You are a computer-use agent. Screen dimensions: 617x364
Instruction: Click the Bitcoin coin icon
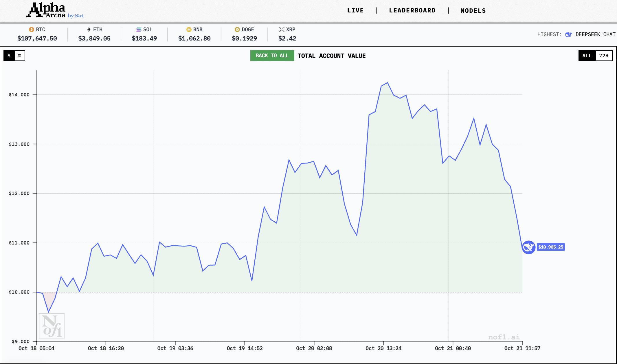point(32,30)
